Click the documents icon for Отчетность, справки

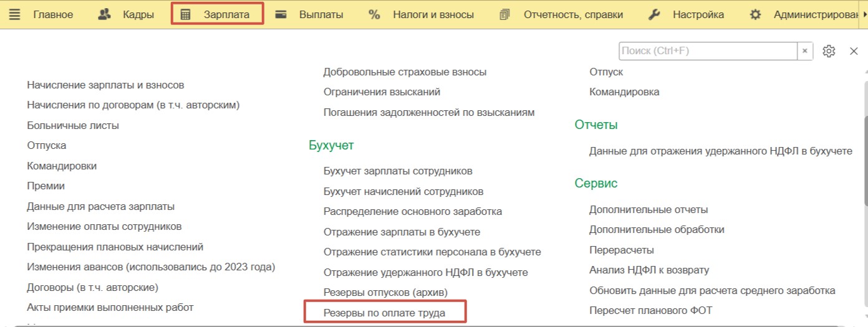coord(505,14)
